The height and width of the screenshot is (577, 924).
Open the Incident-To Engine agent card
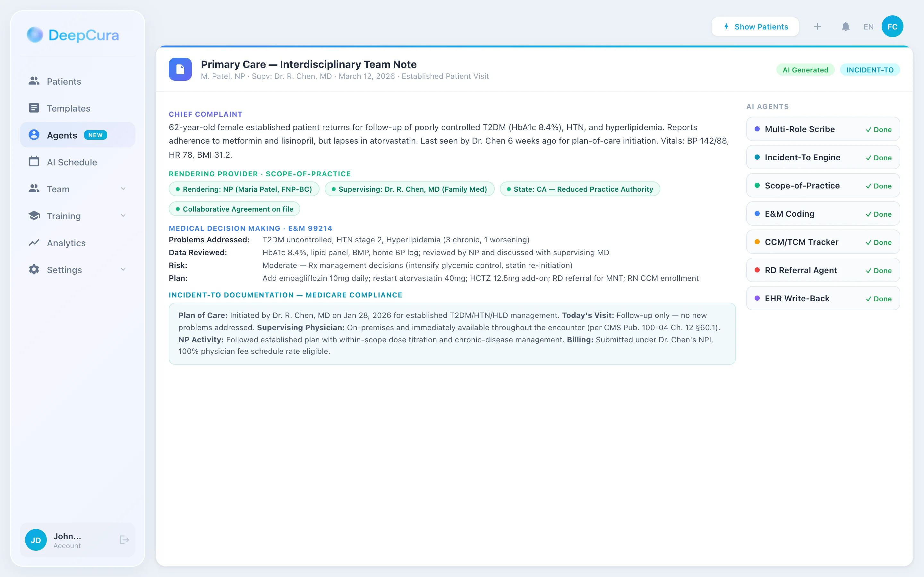click(x=823, y=158)
